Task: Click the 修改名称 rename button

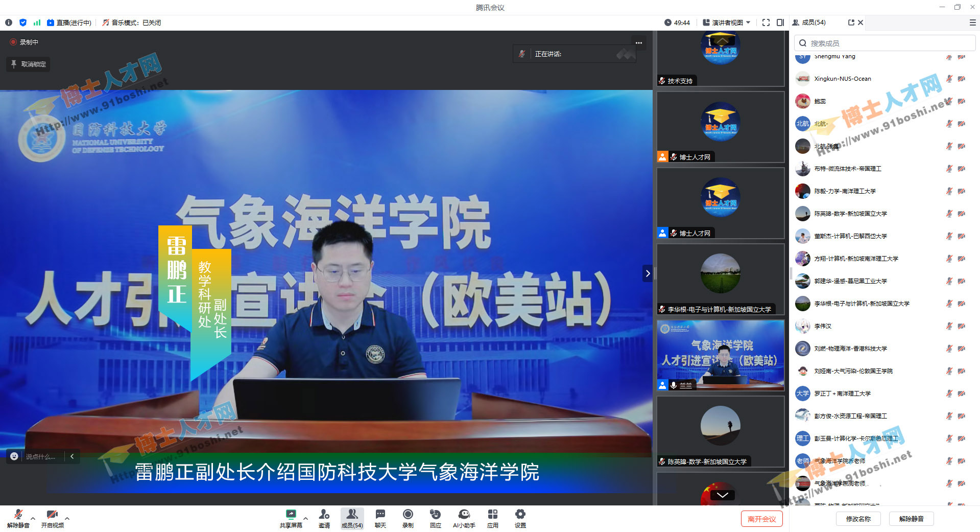Action: pyautogui.click(x=858, y=519)
